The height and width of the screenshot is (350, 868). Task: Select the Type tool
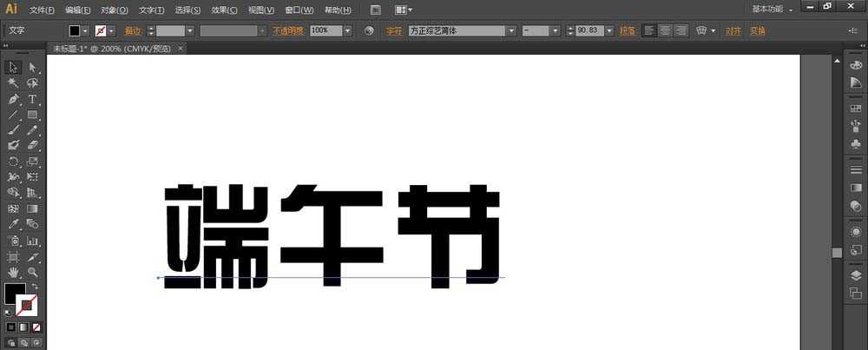coord(33,99)
